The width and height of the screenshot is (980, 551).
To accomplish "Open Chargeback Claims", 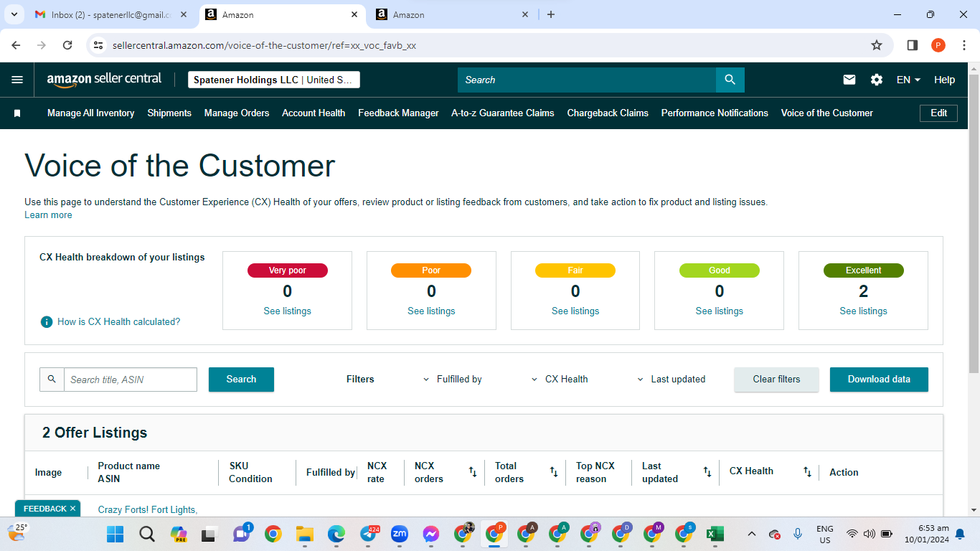I will pos(608,113).
